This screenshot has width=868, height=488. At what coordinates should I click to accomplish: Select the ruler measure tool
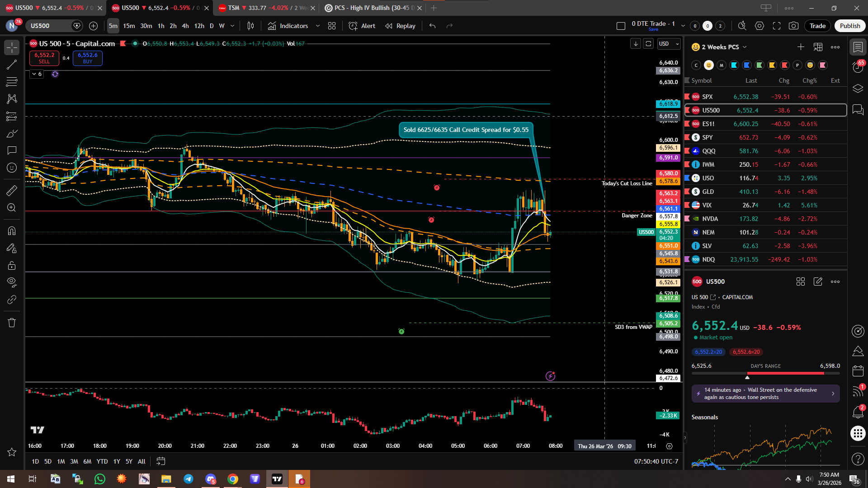(x=12, y=191)
